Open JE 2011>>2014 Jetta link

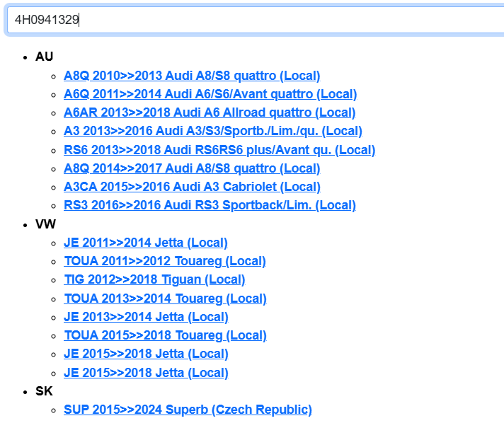pos(146,243)
